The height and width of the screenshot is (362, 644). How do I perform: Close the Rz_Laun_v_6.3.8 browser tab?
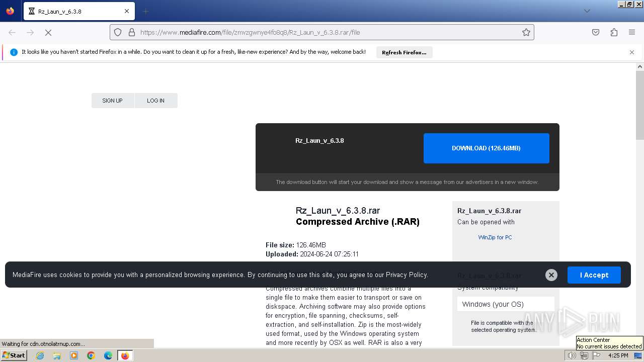pyautogui.click(x=127, y=11)
